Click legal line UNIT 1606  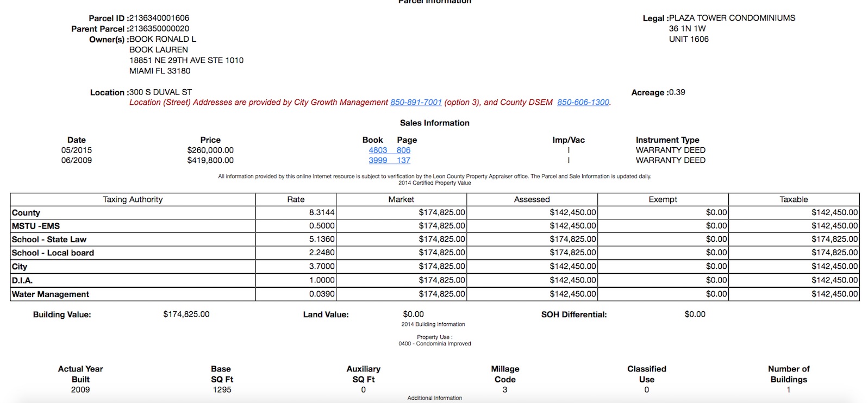pyautogui.click(x=689, y=39)
